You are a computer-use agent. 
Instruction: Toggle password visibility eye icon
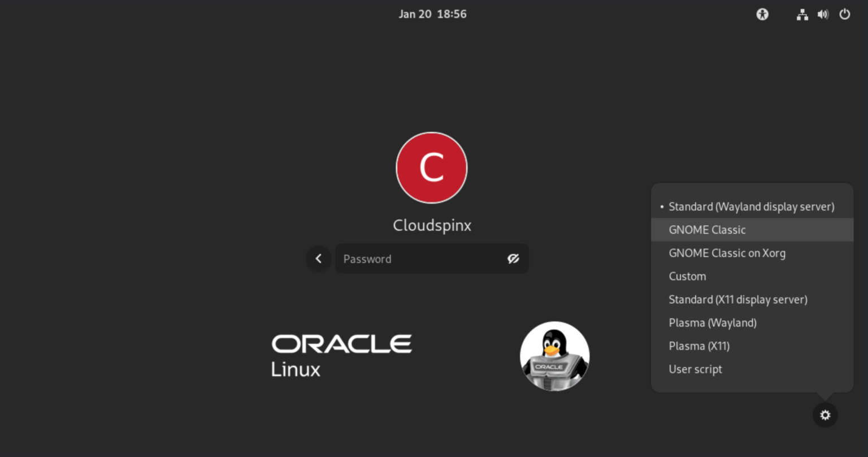coord(513,258)
